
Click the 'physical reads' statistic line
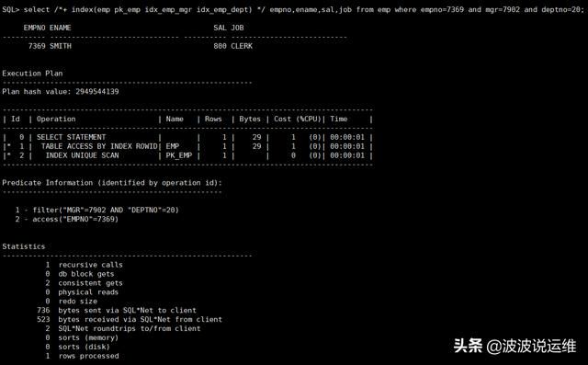point(82,292)
